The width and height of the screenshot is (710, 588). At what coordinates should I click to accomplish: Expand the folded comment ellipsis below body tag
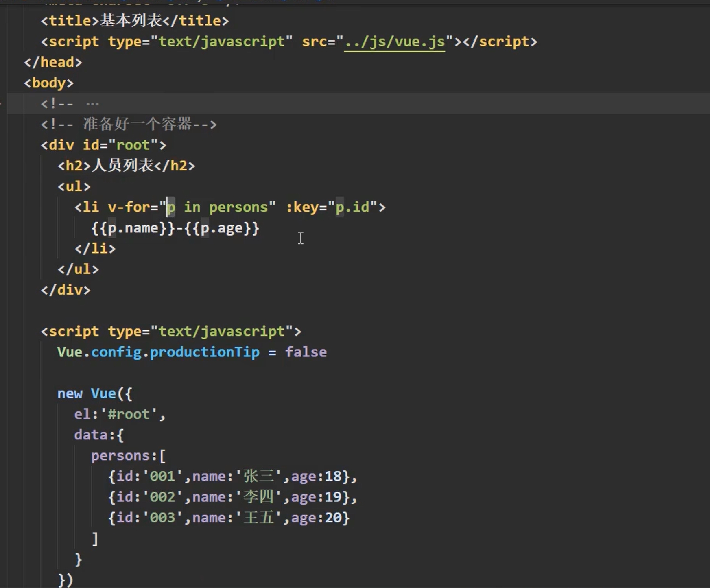(92, 104)
